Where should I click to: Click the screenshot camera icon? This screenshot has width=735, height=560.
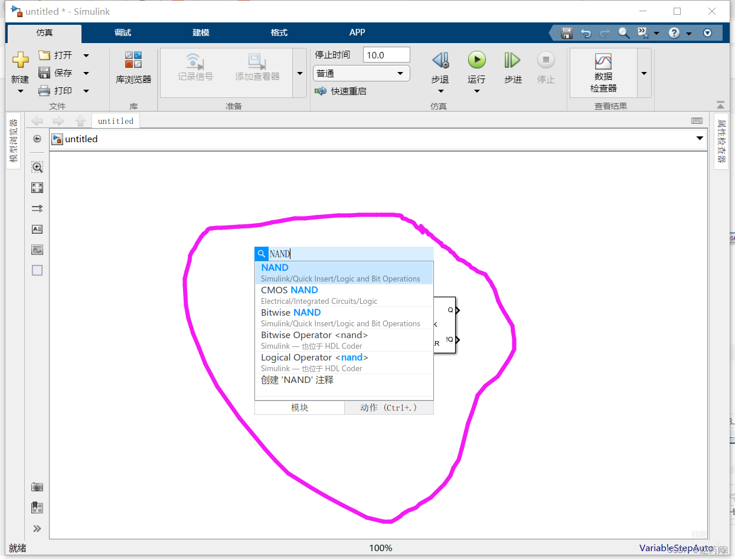tap(37, 487)
